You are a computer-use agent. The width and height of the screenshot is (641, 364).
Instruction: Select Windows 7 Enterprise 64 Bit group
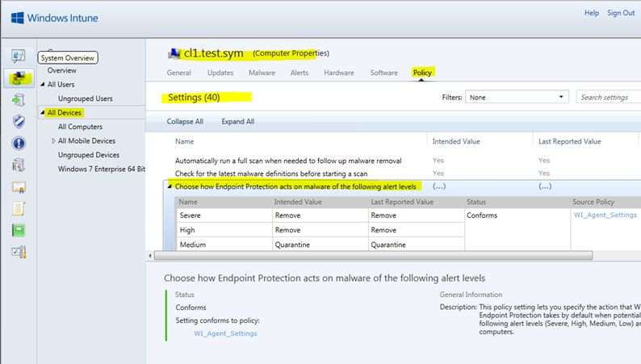pos(102,169)
